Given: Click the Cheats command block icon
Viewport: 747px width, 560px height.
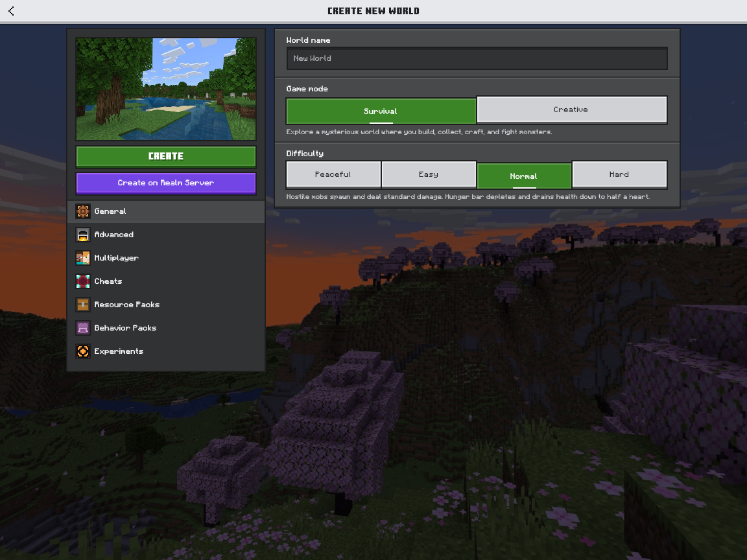Looking at the screenshot, I should coord(82,281).
